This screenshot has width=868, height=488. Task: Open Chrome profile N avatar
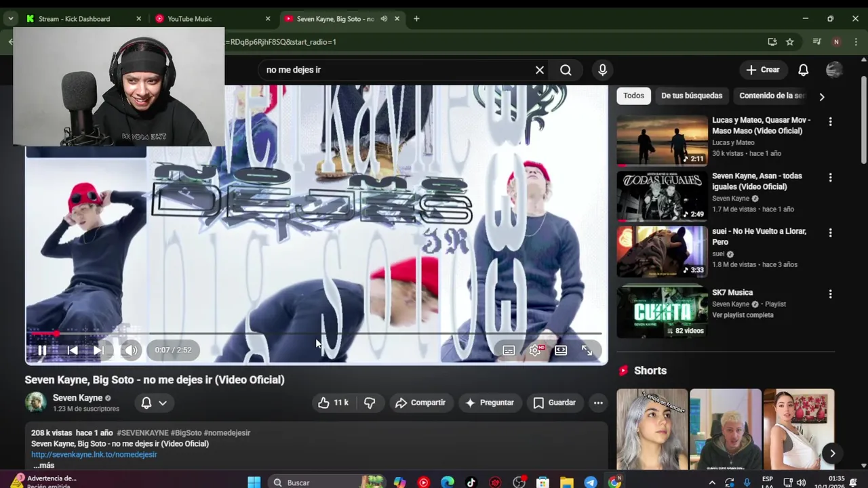coord(836,42)
